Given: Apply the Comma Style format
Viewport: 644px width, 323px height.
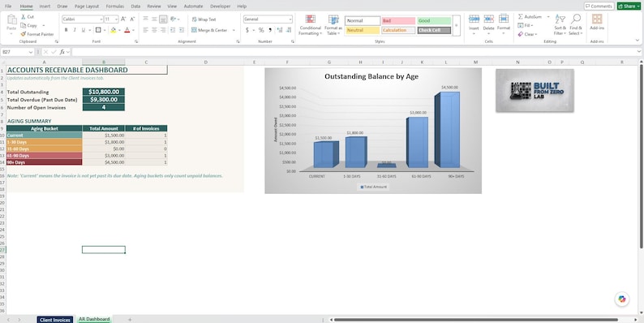Looking at the screenshot, I should pyautogui.click(x=270, y=30).
